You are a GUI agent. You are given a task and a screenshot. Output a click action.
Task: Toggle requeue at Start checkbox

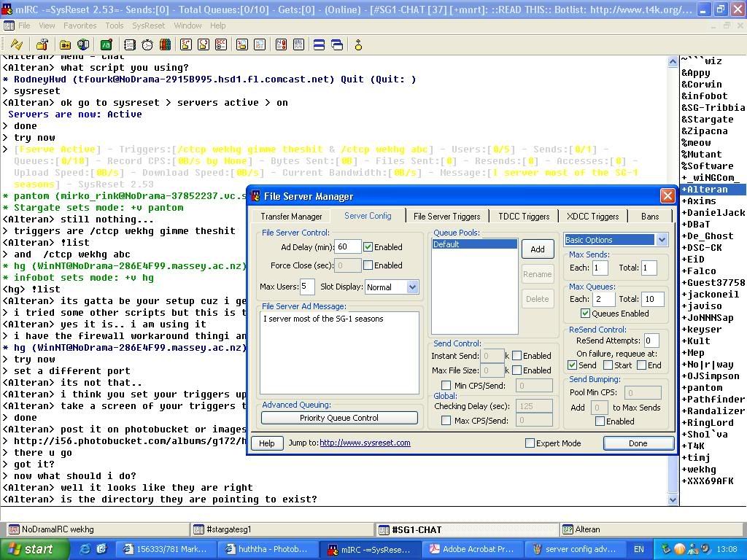pos(608,365)
